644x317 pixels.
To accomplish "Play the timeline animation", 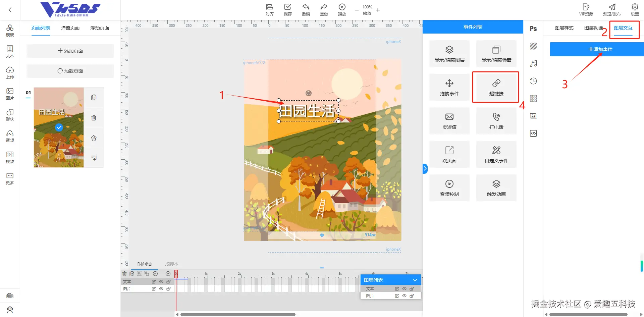I will [x=168, y=274].
